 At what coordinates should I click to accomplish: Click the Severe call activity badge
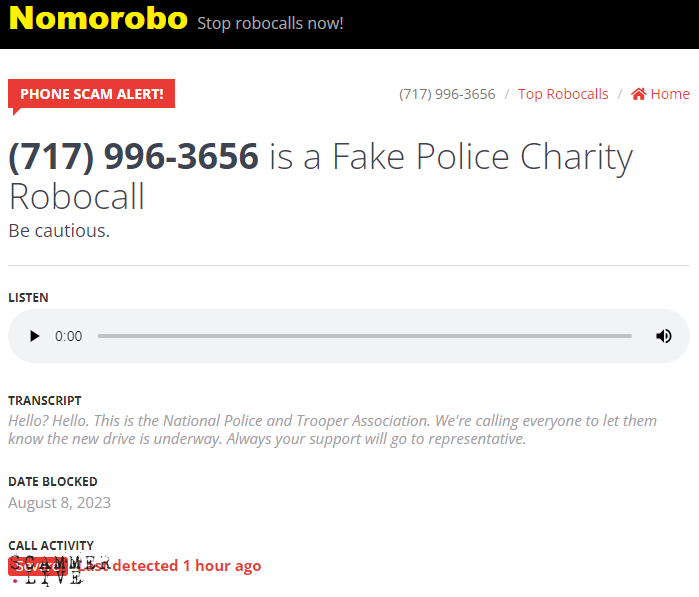[38, 566]
